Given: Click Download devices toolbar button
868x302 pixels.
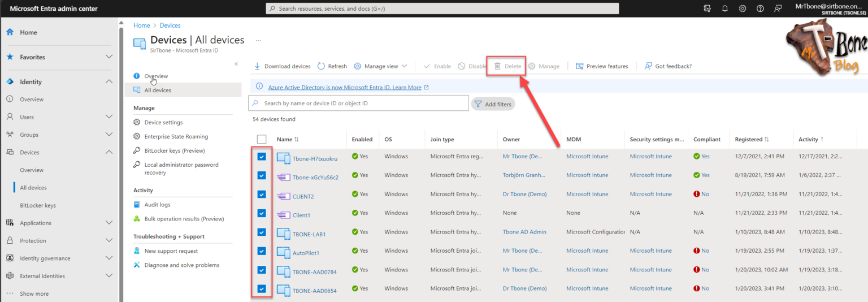Looking at the screenshot, I should tap(282, 66).
